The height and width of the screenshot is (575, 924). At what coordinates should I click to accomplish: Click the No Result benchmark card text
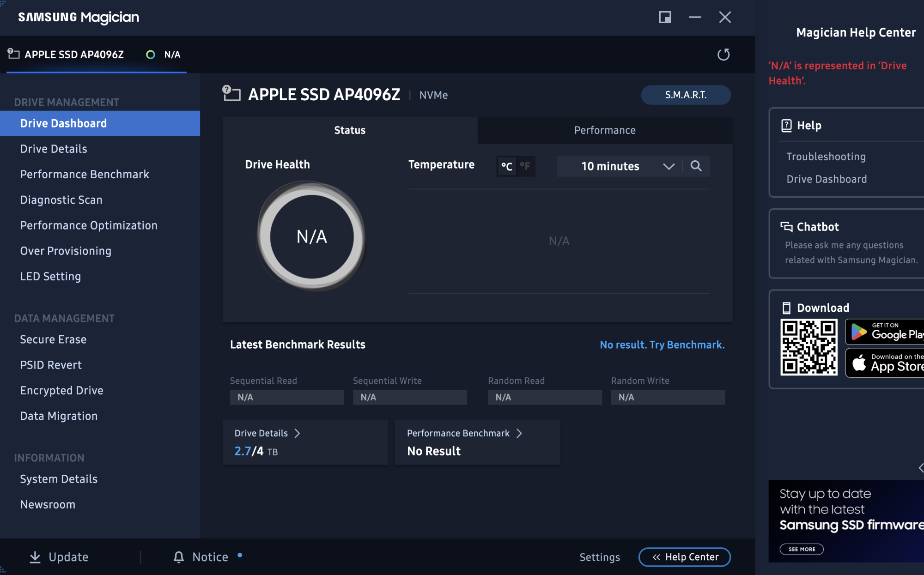pyautogui.click(x=434, y=451)
